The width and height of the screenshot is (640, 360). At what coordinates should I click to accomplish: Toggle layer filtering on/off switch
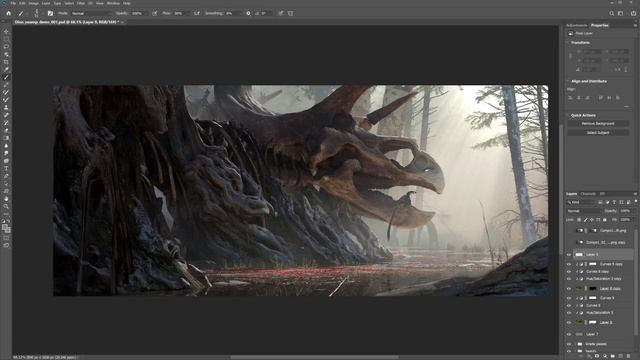pos(636,202)
